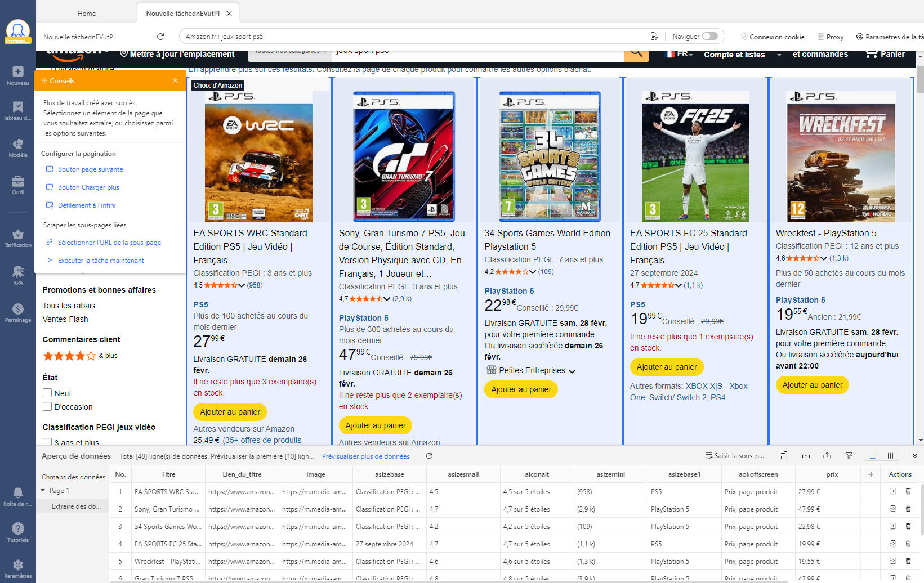
Task: Click the download icon in the data preview toolbar
Action: click(806, 456)
